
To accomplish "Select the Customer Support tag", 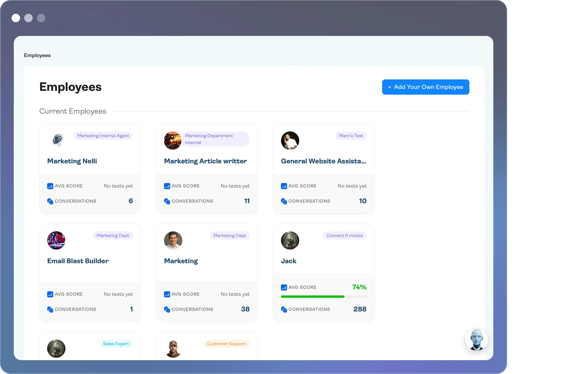I will 226,343.
